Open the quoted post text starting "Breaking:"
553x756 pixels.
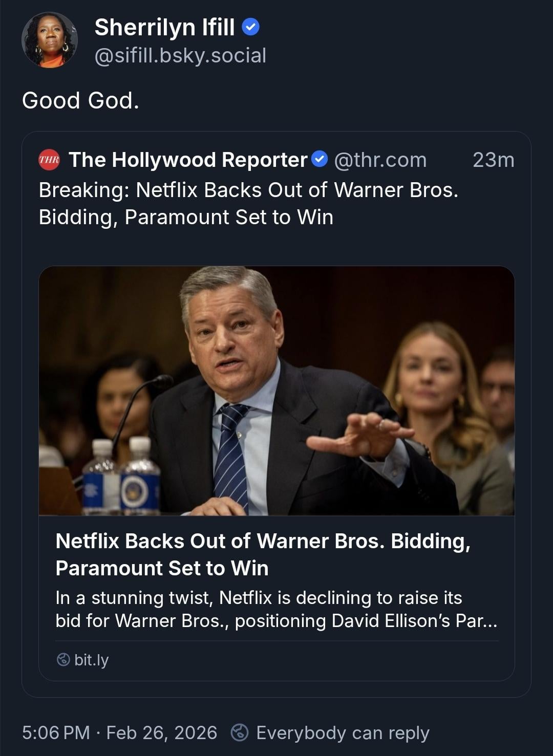[x=248, y=203]
